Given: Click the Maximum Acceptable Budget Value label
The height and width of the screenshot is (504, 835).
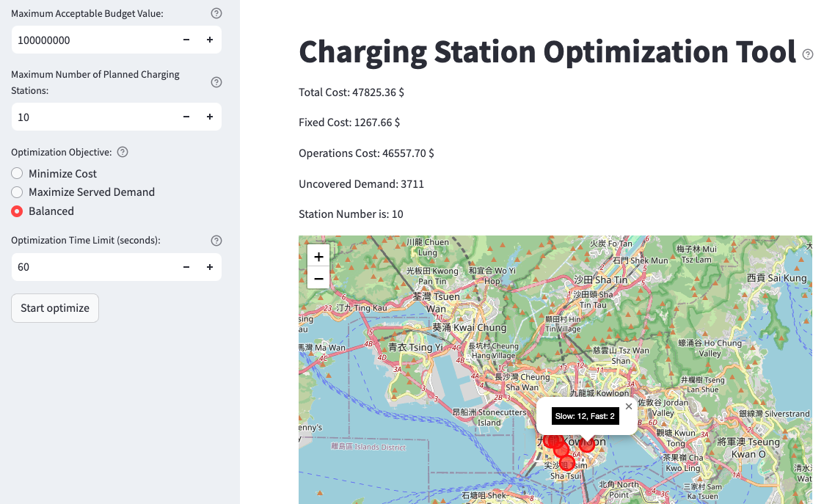Looking at the screenshot, I should tap(87, 13).
